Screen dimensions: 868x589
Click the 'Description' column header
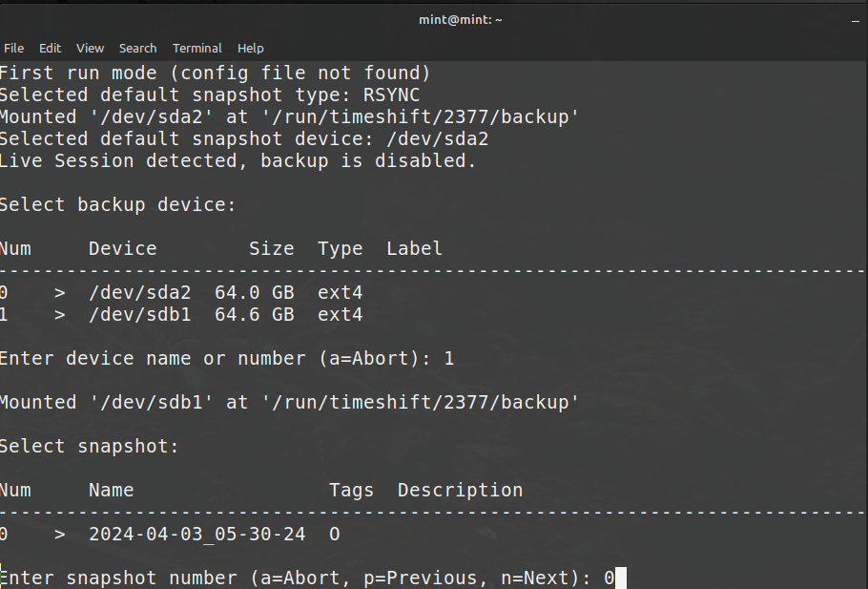pyautogui.click(x=460, y=490)
